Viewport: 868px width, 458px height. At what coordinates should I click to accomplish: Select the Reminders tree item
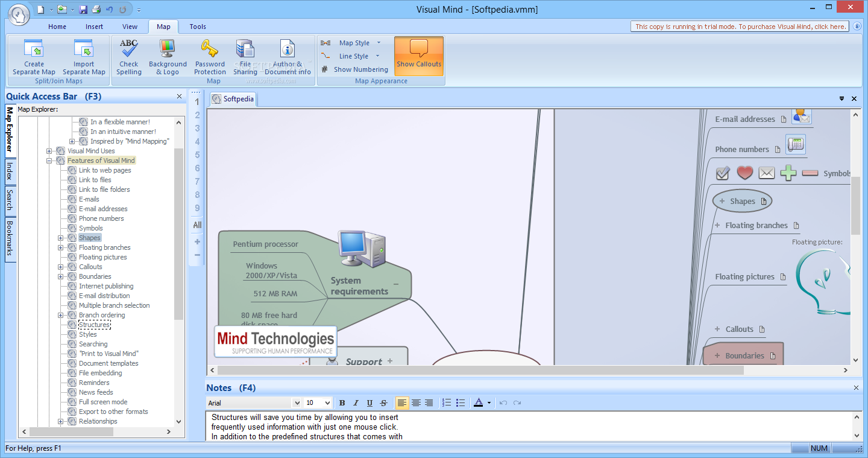[94, 383]
